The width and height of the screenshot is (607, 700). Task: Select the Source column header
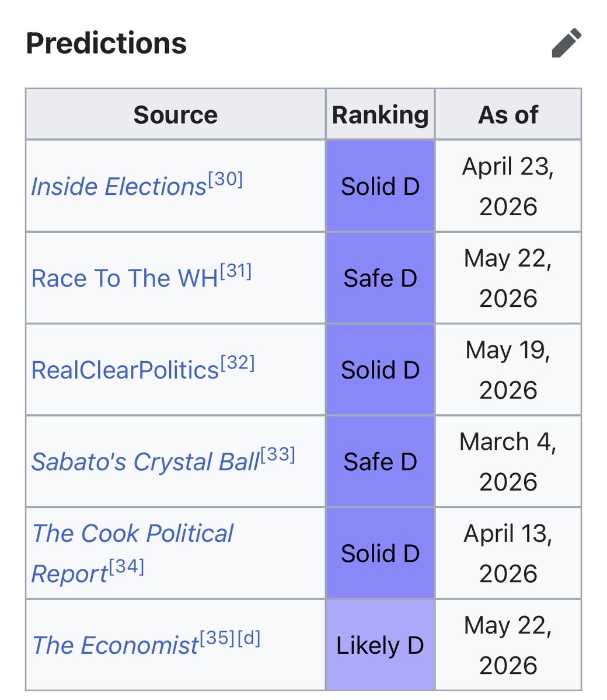tap(176, 114)
